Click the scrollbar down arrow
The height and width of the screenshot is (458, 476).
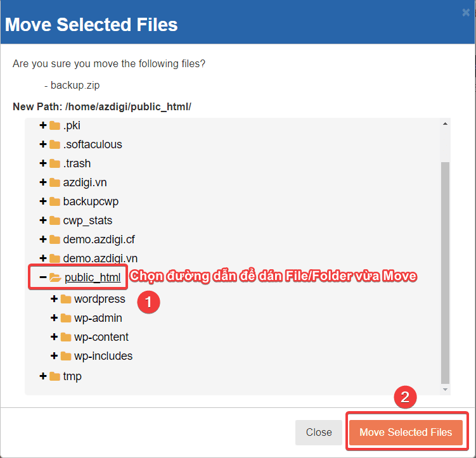(445, 390)
